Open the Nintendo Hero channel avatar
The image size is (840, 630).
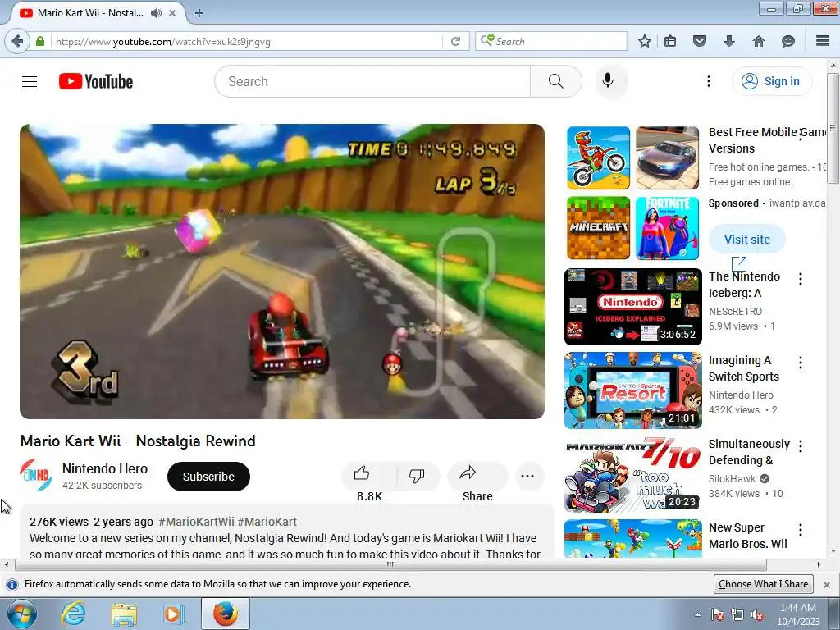click(x=36, y=475)
